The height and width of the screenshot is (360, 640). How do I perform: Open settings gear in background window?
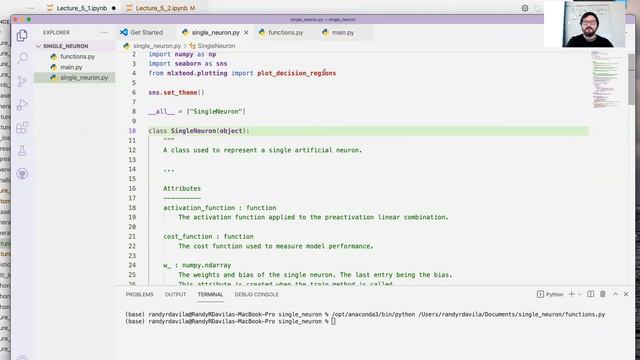point(525,8)
